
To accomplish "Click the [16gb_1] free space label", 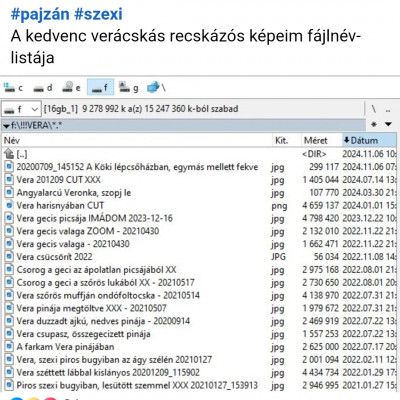I will click(141, 109).
